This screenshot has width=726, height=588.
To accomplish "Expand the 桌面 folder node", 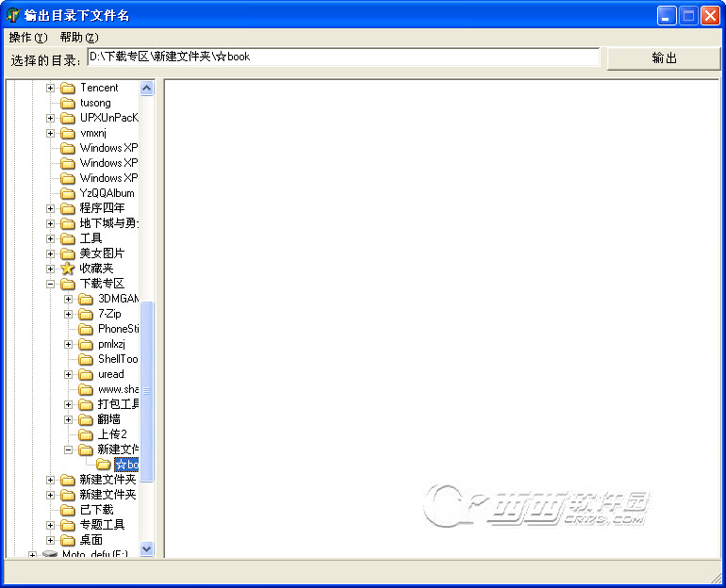I will pyautogui.click(x=51, y=540).
